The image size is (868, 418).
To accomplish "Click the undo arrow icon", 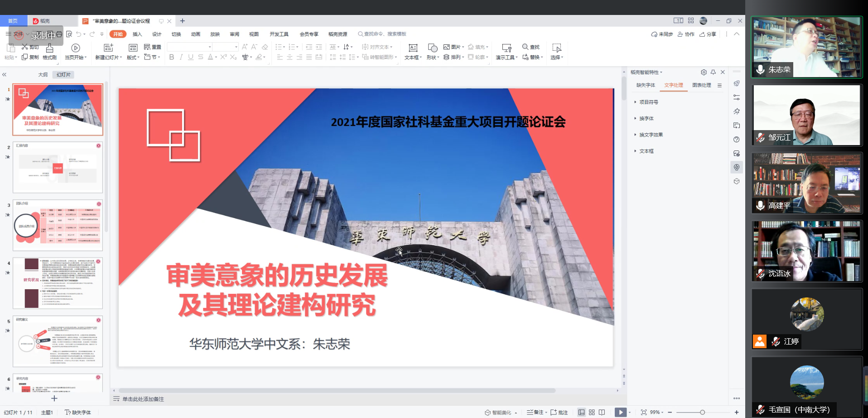I will pyautogui.click(x=79, y=34).
